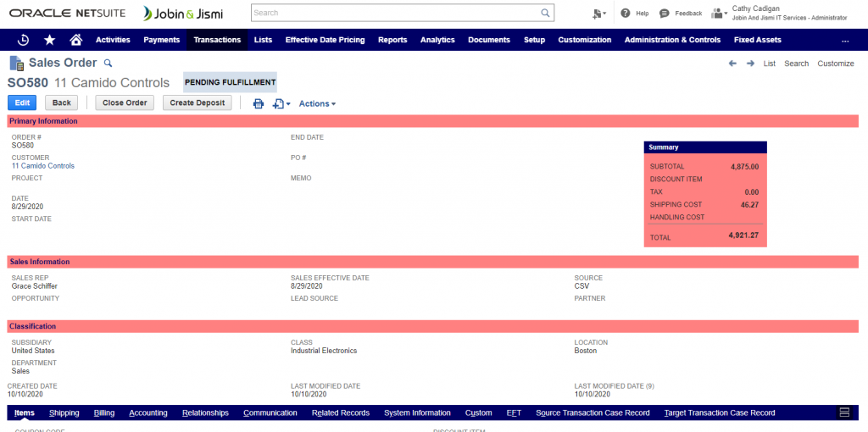Screen dimensions: 868x432
Task: Click the Pending Fulfillment status badge
Action: (231, 82)
